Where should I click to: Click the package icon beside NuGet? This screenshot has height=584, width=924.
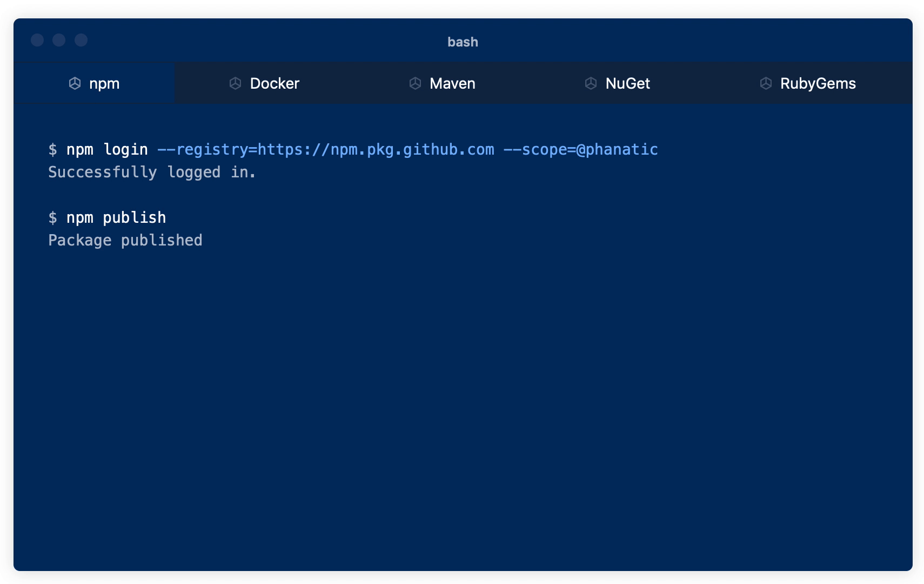point(591,83)
